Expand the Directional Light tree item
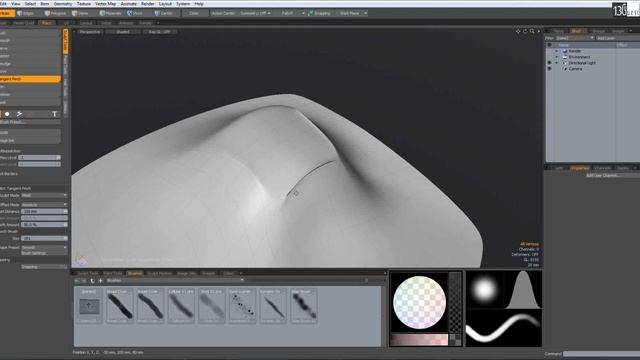 coord(556,63)
